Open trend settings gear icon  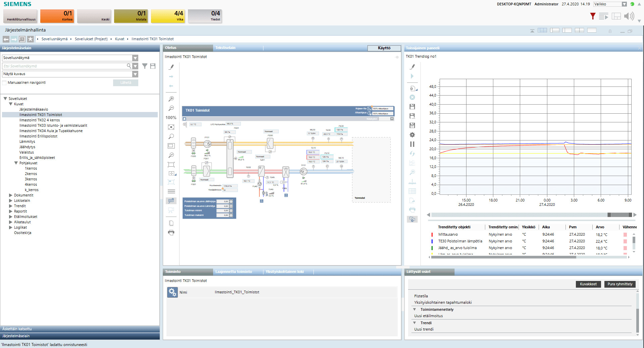(x=412, y=135)
